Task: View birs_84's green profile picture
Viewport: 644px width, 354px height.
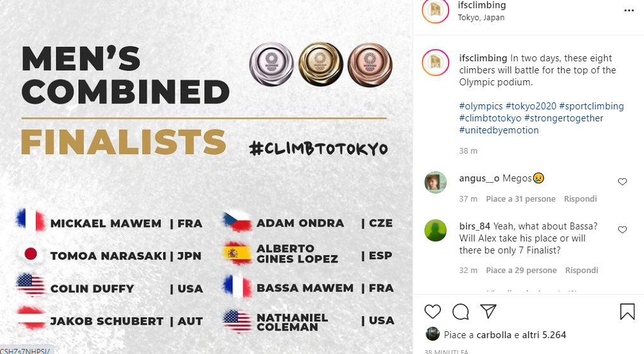Action: click(435, 230)
